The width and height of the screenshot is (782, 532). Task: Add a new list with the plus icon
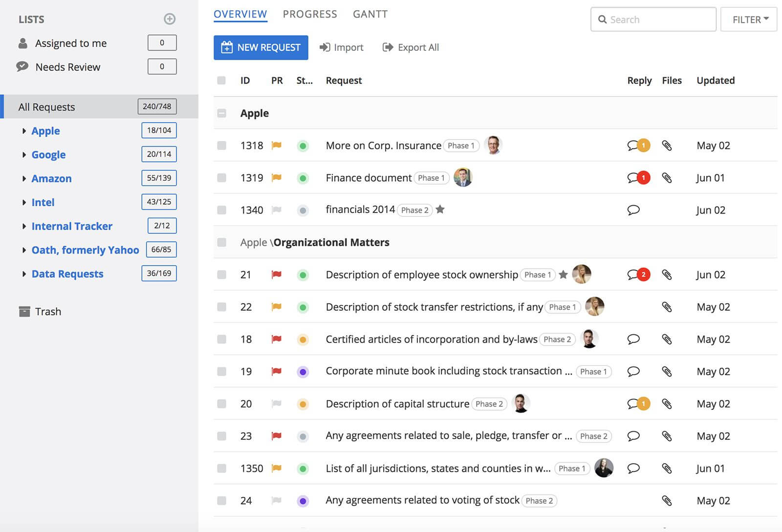click(170, 19)
